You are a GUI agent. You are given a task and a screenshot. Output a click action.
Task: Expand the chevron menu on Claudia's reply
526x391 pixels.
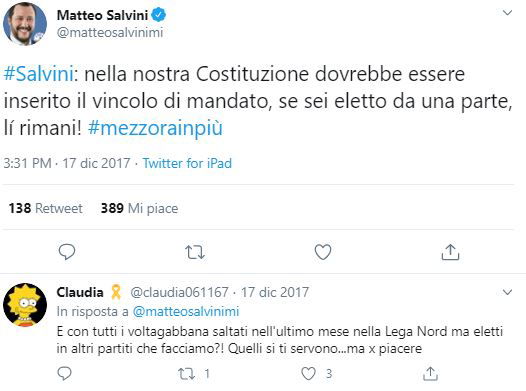pos(507,292)
